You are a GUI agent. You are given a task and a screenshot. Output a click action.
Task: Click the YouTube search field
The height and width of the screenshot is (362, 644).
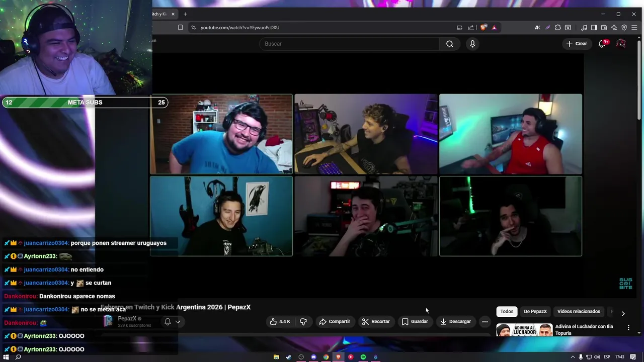350,44
